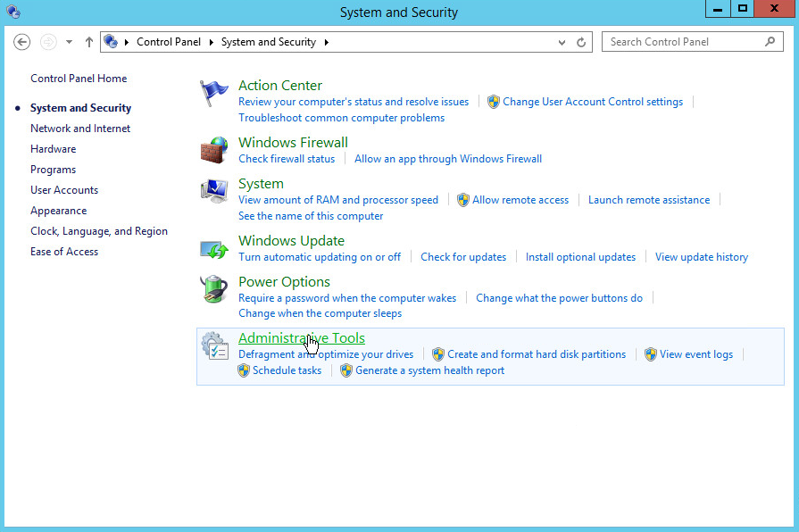Select User Accounts in the sidebar
799x532 pixels.
pyautogui.click(x=64, y=190)
